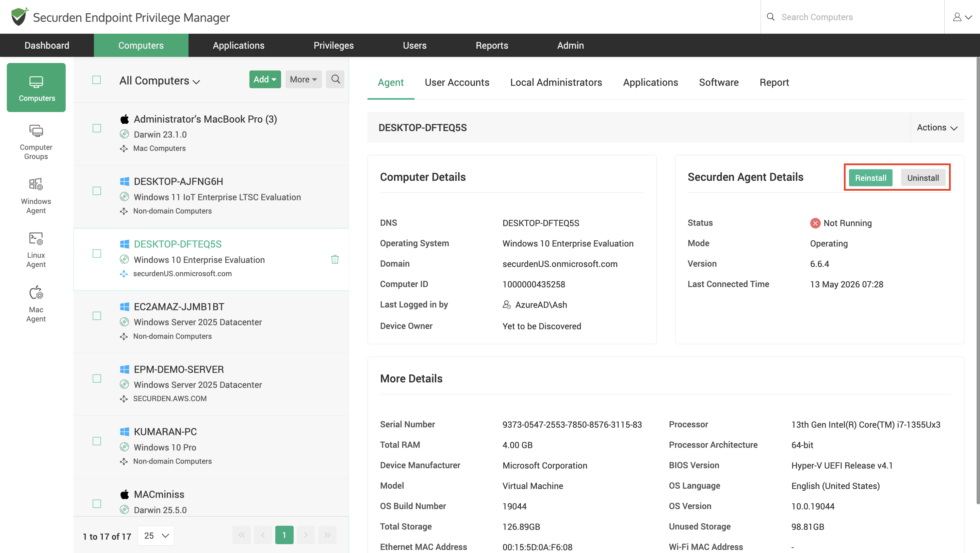Toggle the select-all computers checkbox
This screenshot has height=553, width=980.
pyautogui.click(x=97, y=80)
